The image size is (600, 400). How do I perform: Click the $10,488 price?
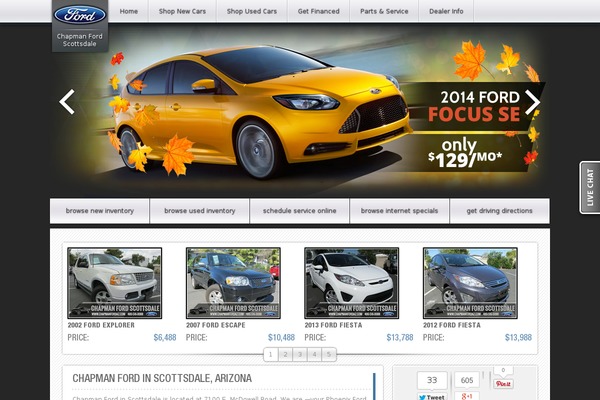(281, 338)
